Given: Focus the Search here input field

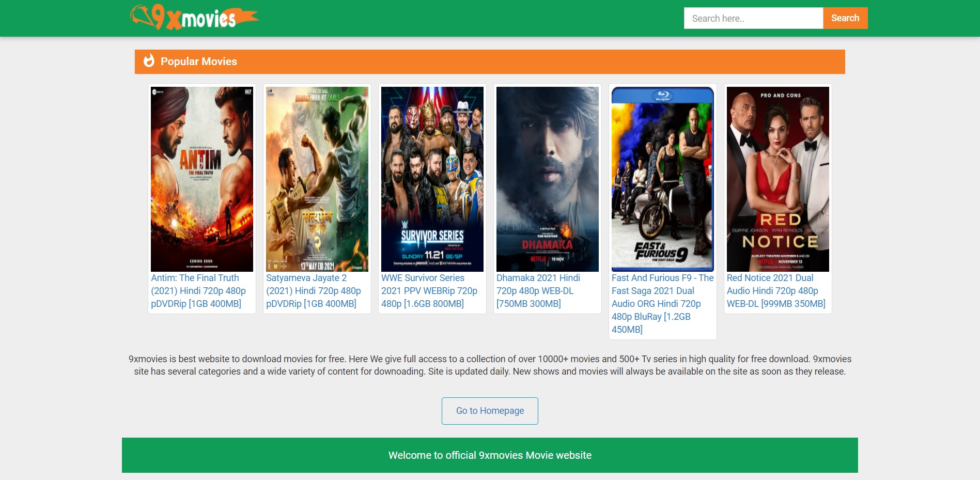Looking at the screenshot, I should coord(753,18).
